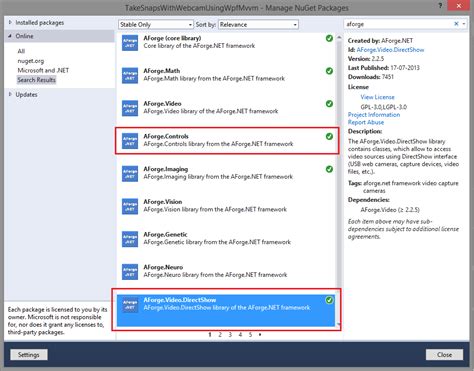The height and width of the screenshot is (371, 474).
Task: Click the AForge (core library) package icon
Action: pos(130,43)
